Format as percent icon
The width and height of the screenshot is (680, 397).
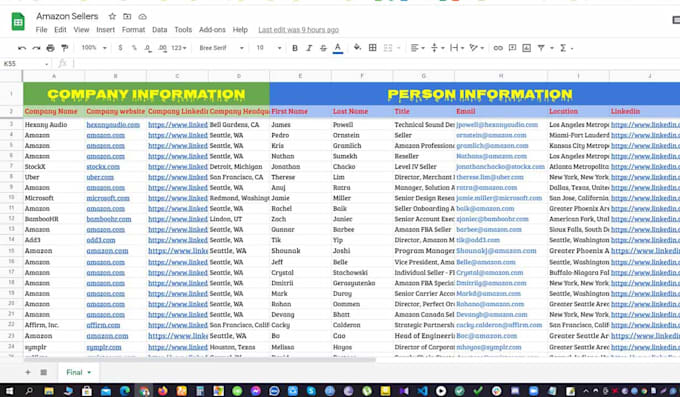pos(134,48)
